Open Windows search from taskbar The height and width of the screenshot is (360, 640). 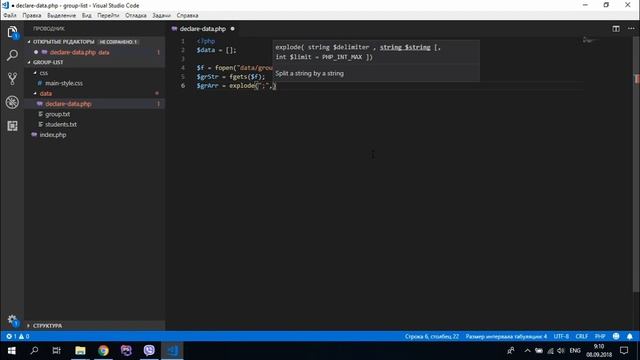pyautogui.click(x=34, y=351)
